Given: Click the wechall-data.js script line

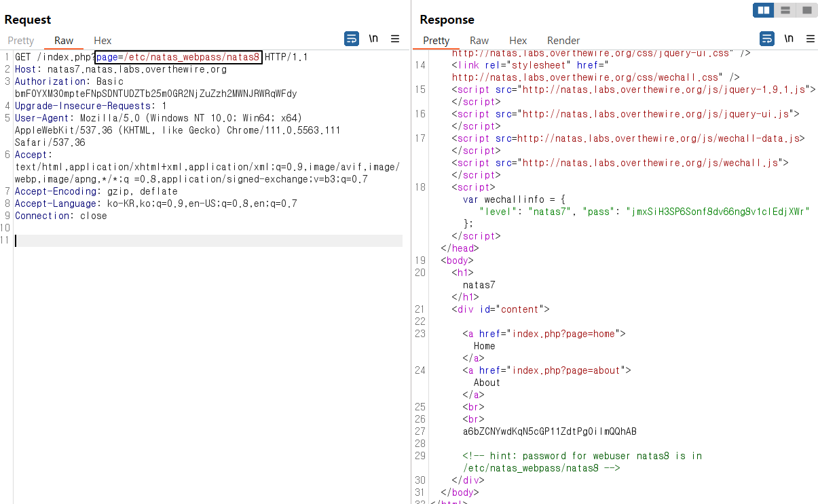Looking at the screenshot, I should [x=628, y=138].
